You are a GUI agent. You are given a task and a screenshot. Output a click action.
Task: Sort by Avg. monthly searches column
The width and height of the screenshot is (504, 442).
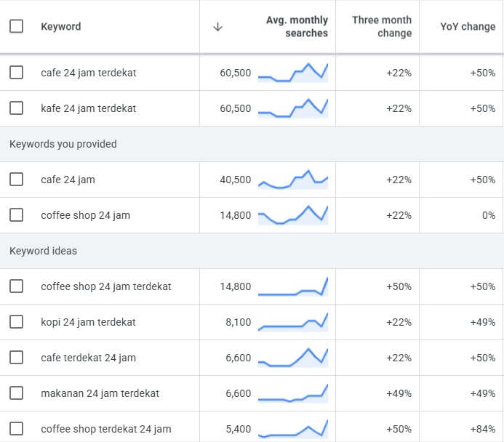pyautogui.click(x=297, y=27)
